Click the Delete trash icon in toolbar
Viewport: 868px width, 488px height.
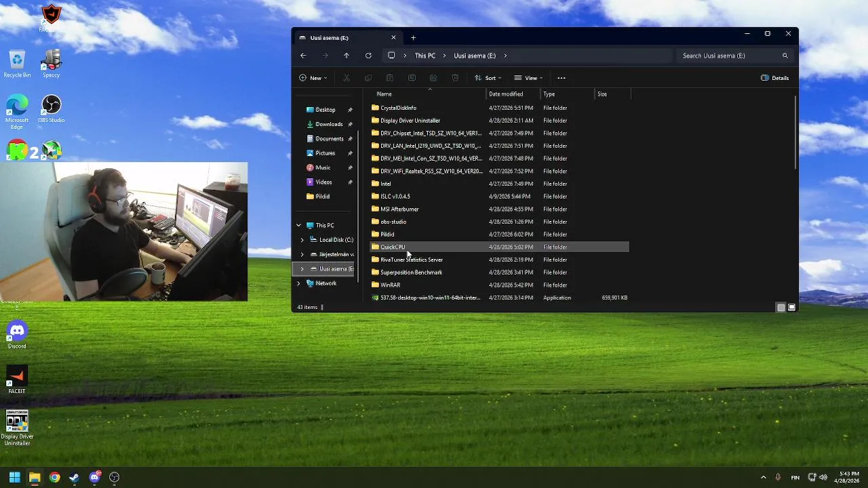(455, 78)
